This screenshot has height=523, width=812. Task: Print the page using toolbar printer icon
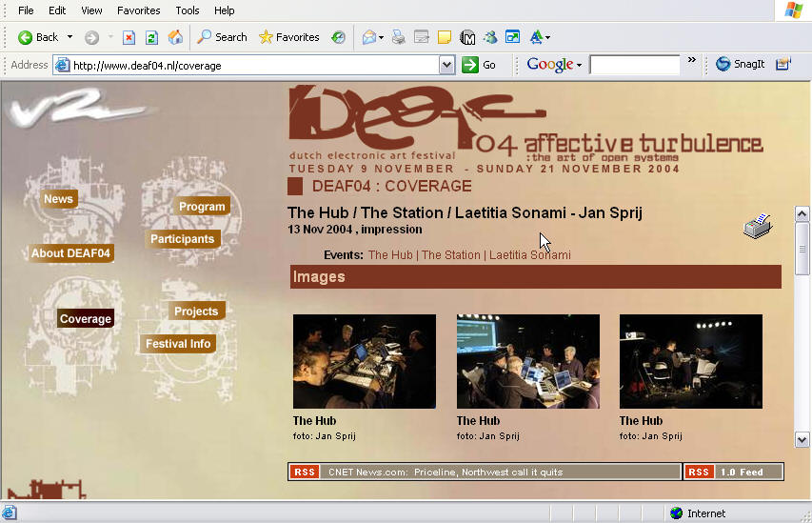[398, 37]
